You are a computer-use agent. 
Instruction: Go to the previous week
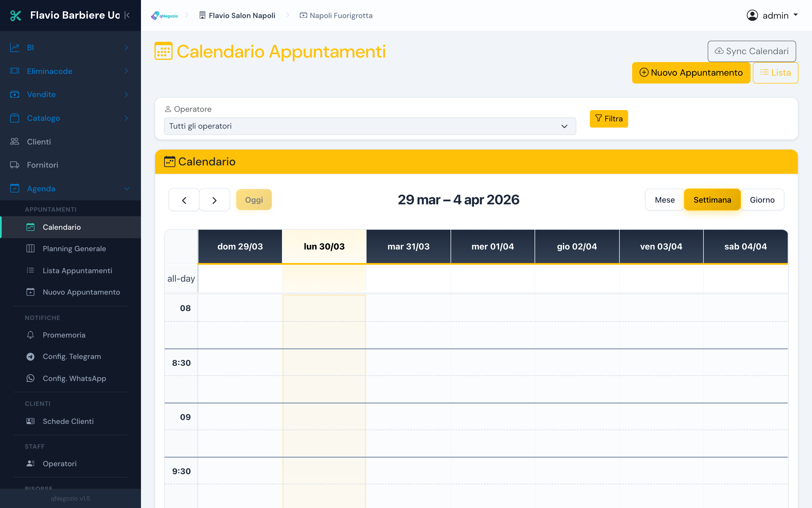(x=184, y=200)
